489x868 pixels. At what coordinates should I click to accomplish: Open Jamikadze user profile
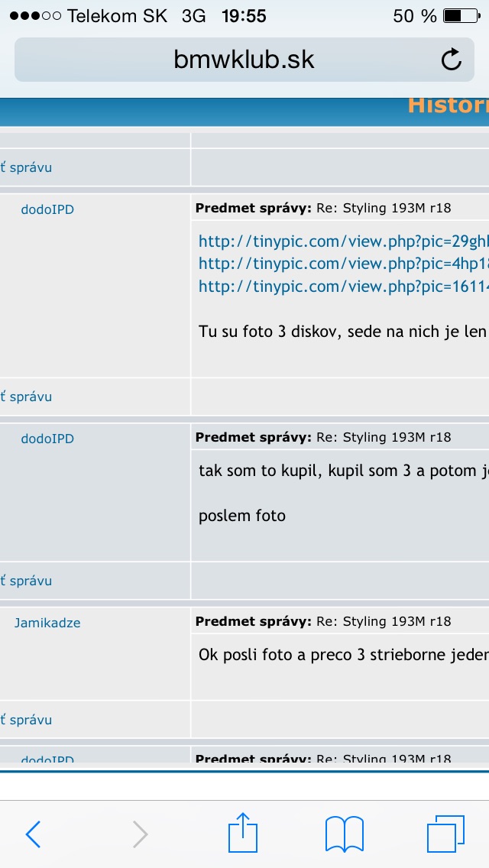tap(47, 623)
